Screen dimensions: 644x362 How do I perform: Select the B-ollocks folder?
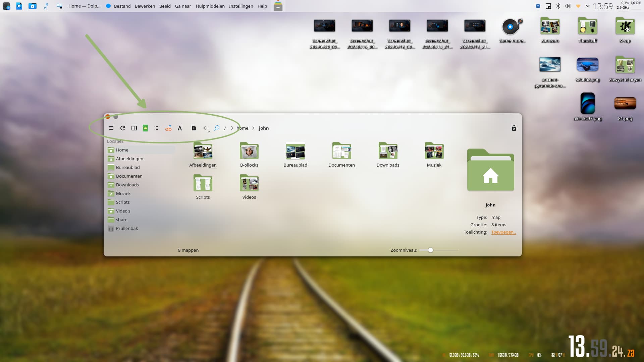[x=249, y=155]
